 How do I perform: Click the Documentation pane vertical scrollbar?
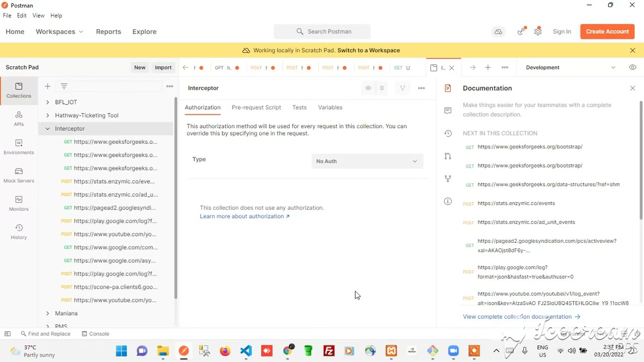click(x=641, y=160)
